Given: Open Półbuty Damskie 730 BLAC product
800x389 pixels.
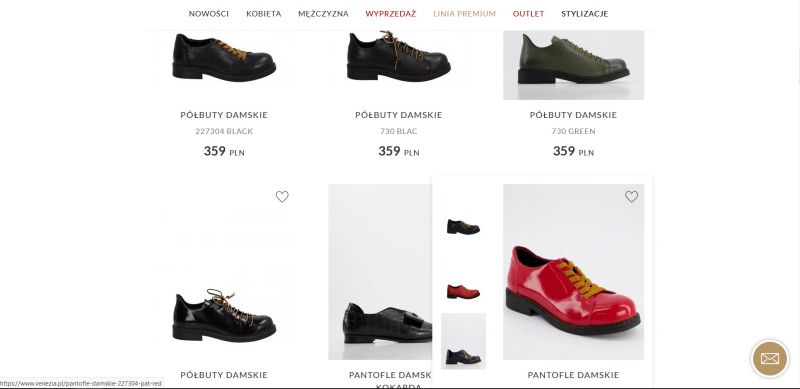Looking at the screenshot, I should click(x=398, y=131).
